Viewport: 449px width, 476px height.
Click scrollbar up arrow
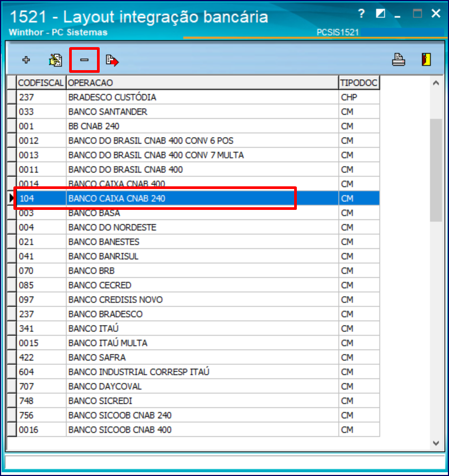pyautogui.click(x=436, y=83)
